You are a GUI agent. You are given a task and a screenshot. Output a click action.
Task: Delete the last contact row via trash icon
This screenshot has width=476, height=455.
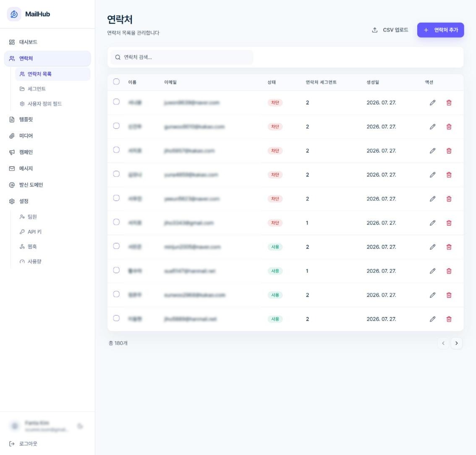pyautogui.click(x=449, y=319)
